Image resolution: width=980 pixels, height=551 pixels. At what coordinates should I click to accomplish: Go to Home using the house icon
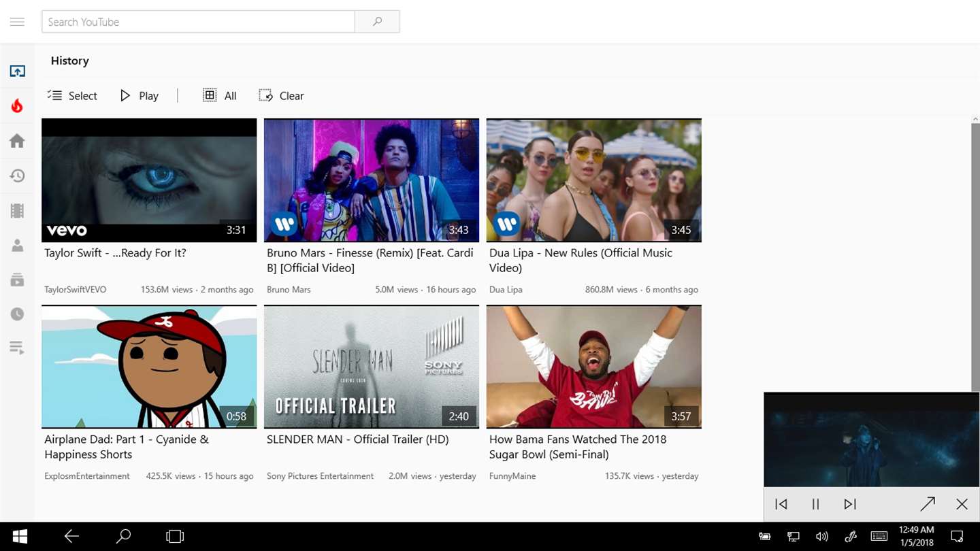(x=17, y=141)
